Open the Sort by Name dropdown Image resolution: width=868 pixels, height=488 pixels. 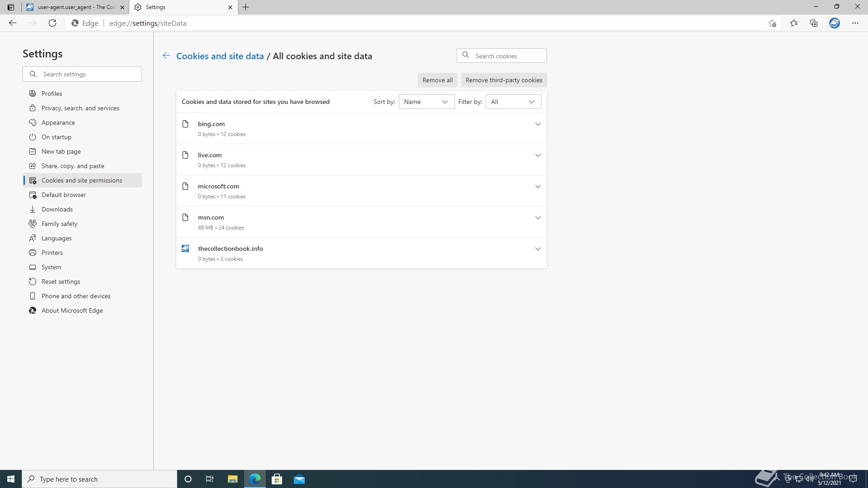point(426,102)
